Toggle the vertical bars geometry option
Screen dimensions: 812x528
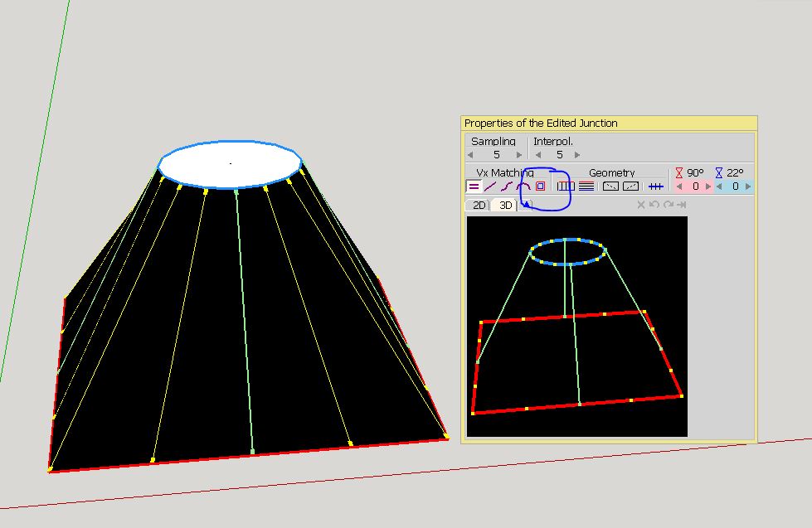pyautogui.click(x=566, y=186)
